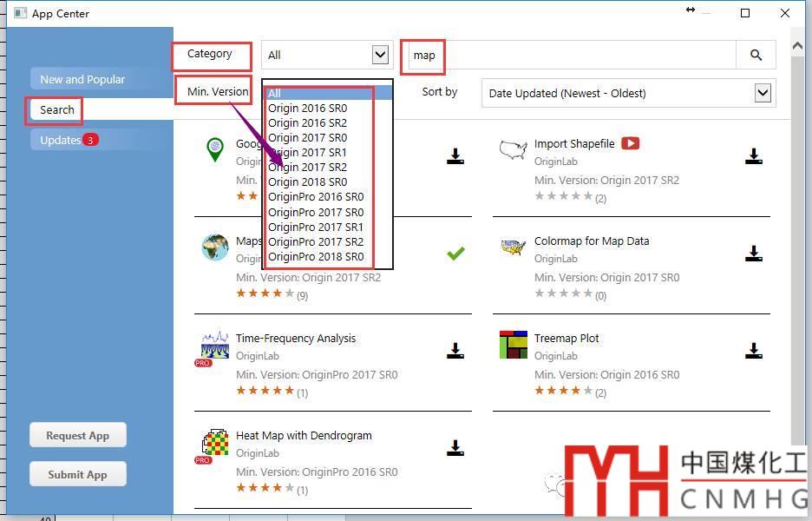Click the Request App button
Image resolution: width=812 pixels, height=521 pixels.
(x=78, y=435)
